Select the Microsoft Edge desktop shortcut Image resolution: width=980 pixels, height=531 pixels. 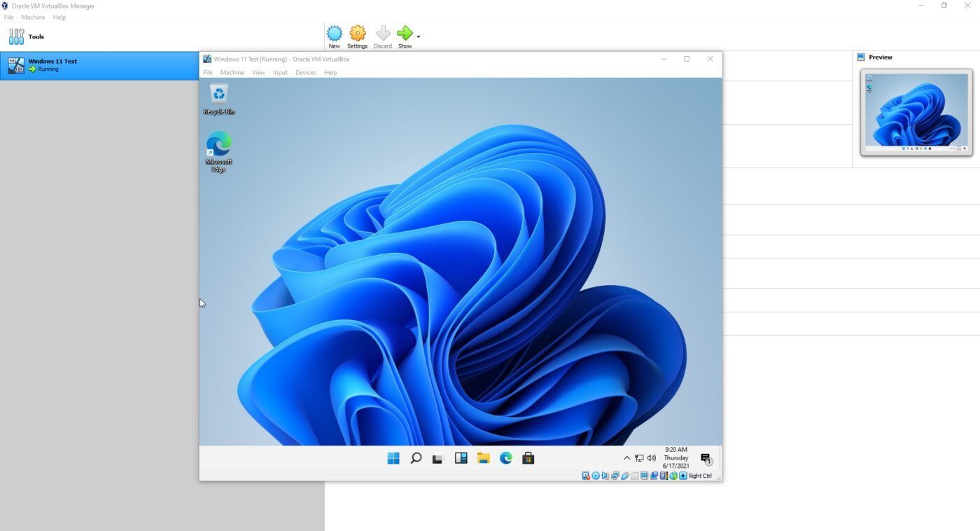[219, 152]
